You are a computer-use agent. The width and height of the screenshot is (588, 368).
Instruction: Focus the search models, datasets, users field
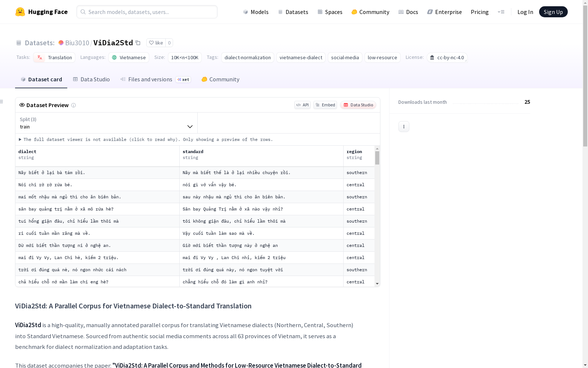pyautogui.click(x=147, y=12)
